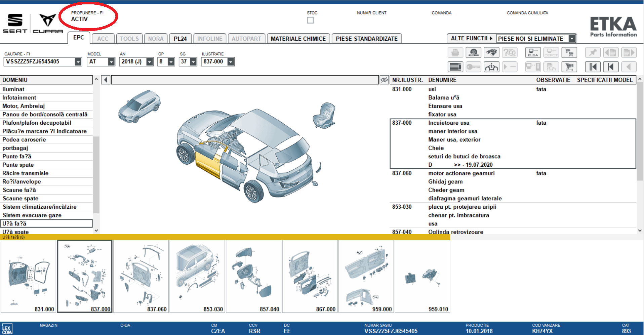This screenshot has height=335, width=644.
Task: Collapse panel with left triangle arrow
Action: coord(106,80)
